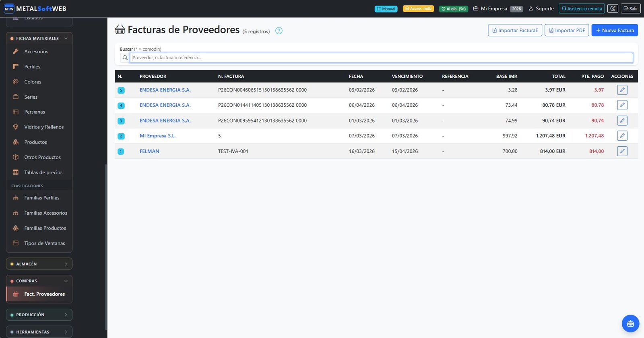Open the Soporte menu
644x338 pixels.
(541, 8)
